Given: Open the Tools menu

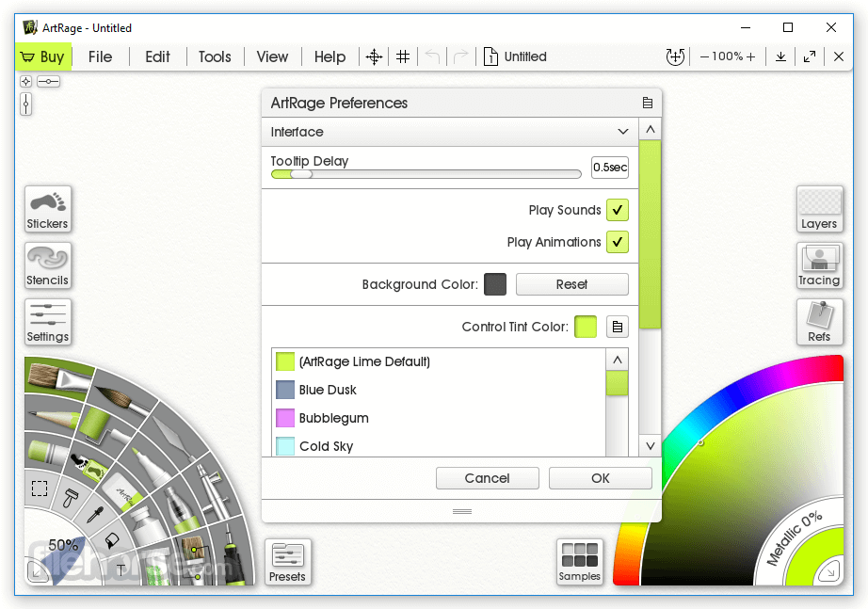Looking at the screenshot, I should point(215,56).
